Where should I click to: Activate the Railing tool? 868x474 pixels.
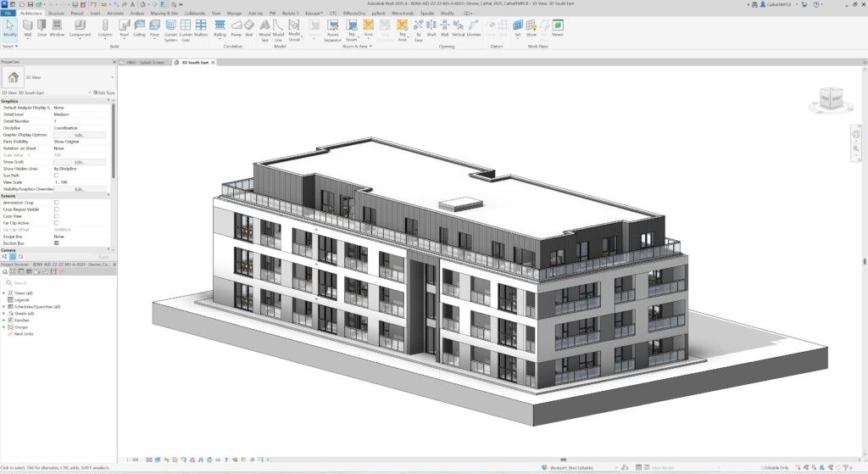tap(220, 28)
